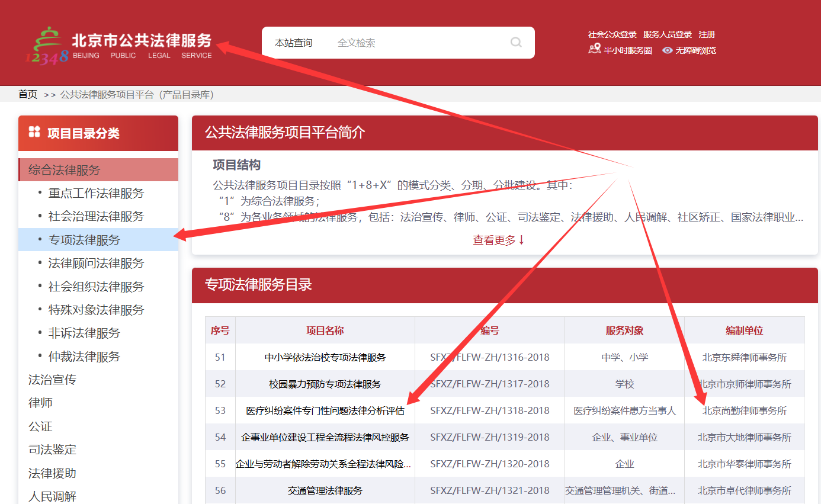Click the 无障碍浏览 eye icon
Screen dimensions: 821x504
[x=668, y=50]
